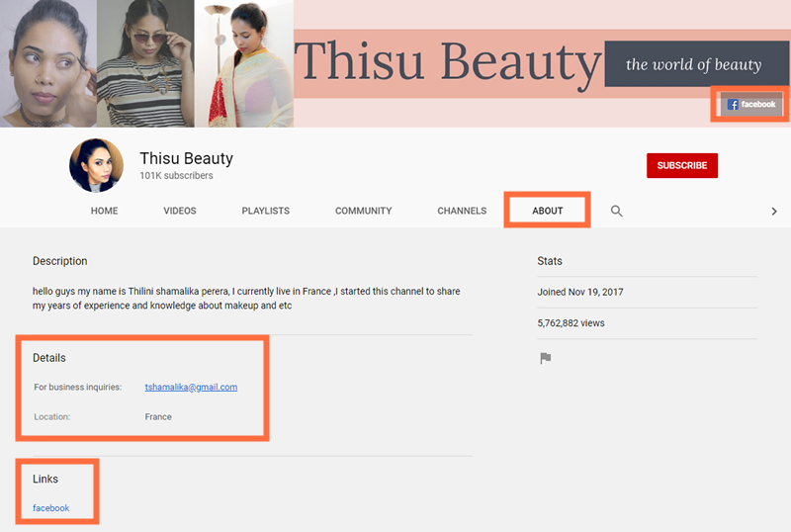Open the facebook link under Links
The height and width of the screenshot is (532, 791).
click(50, 508)
